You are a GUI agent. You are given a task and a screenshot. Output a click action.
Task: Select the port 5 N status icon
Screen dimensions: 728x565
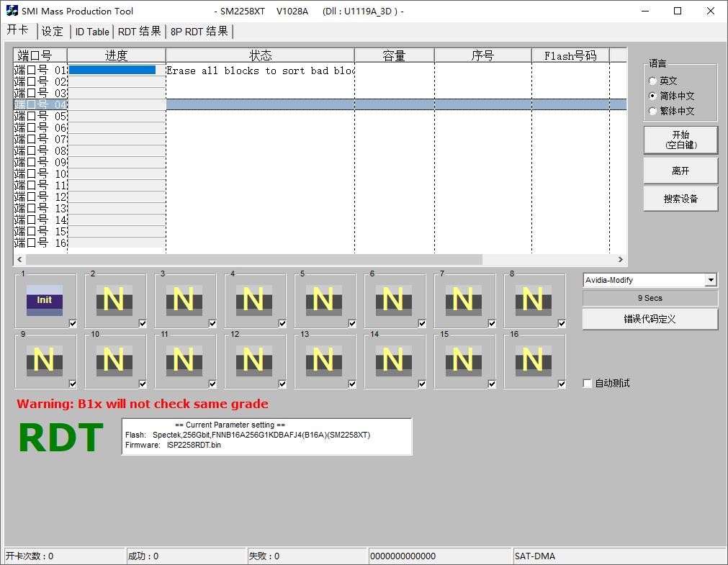pos(323,300)
